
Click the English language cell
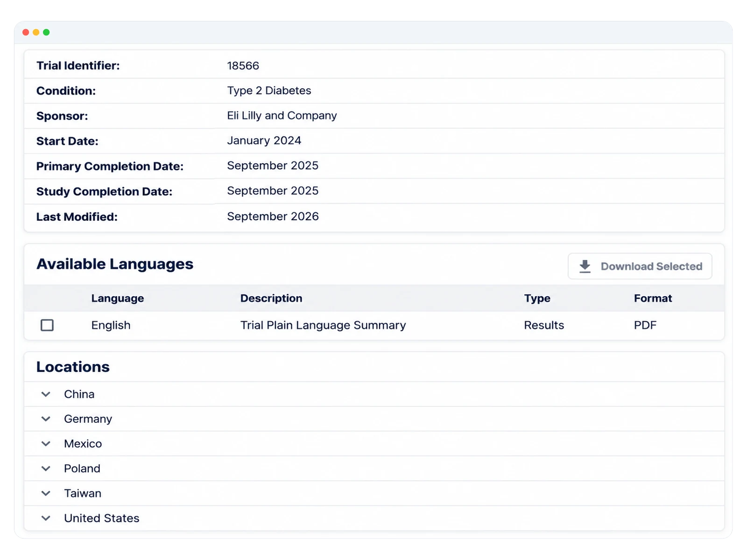[x=111, y=325]
